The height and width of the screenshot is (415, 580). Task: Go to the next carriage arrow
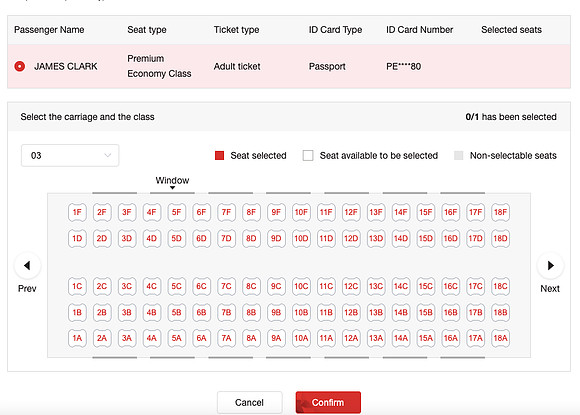tap(550, 265)
